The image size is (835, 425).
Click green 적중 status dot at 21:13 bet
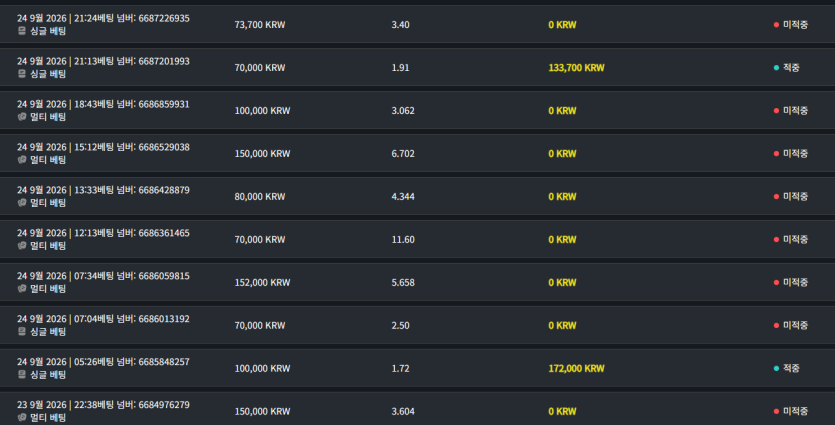776,68
